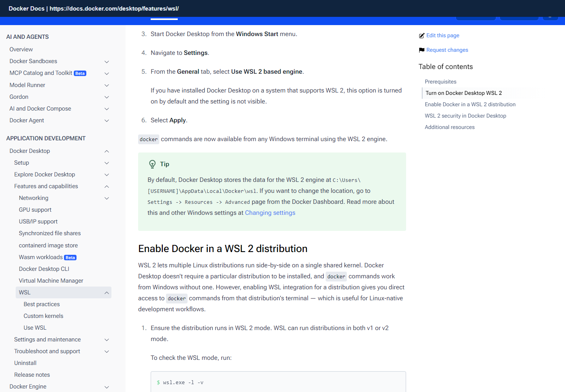Screen dimensions: 565x392
Task: Open Virtual Machine Manager page
Action: [x=51, y=281]
